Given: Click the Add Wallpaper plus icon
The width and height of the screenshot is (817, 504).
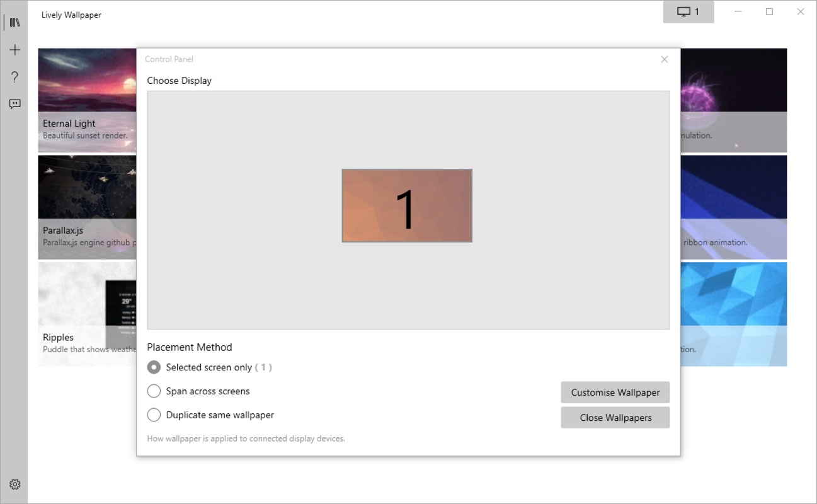Looking at the screenshot, I should tap(15, 50).
